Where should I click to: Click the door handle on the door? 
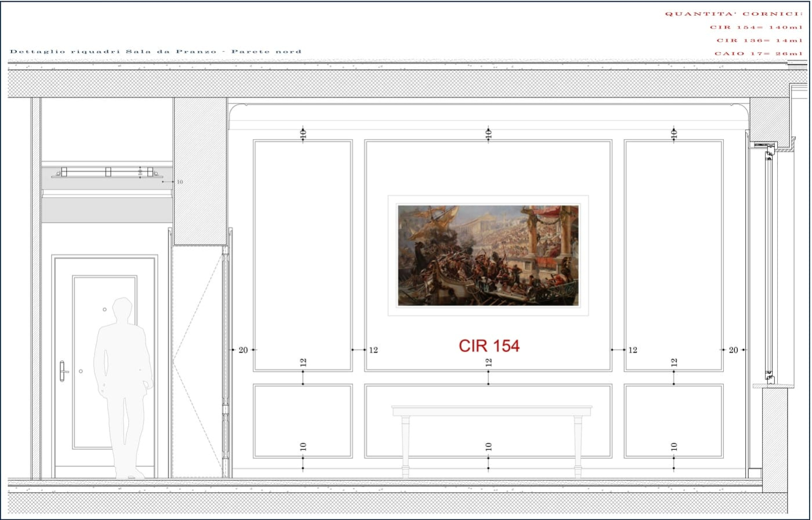(x=63, y=371)
